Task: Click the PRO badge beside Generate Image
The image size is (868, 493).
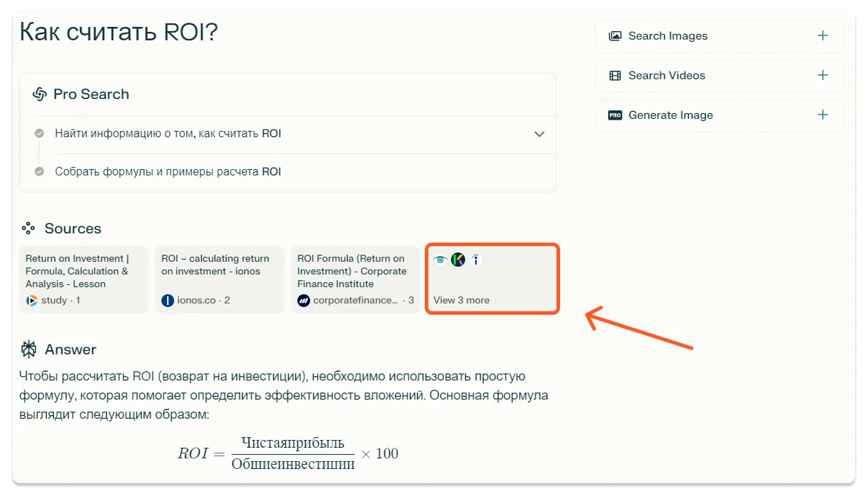Action: coord(615,115)
